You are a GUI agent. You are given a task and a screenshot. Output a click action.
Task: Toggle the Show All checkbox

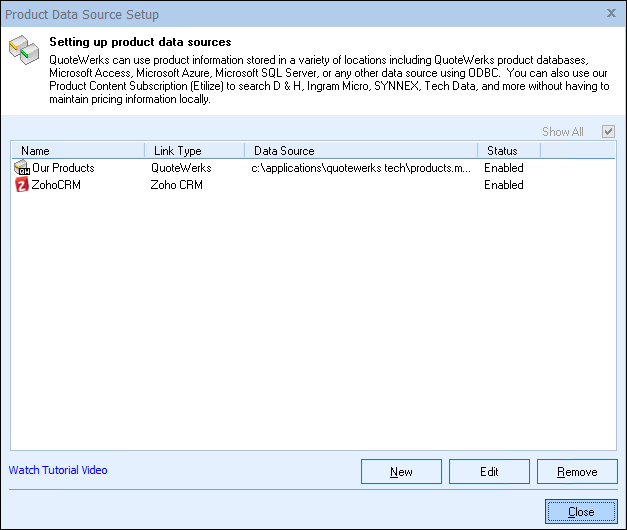pos(608,132)
